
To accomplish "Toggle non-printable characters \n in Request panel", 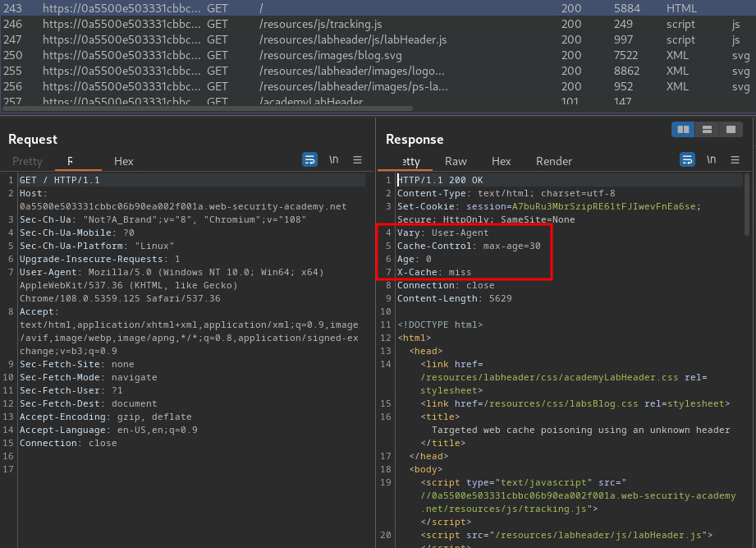I will point(333,159).
